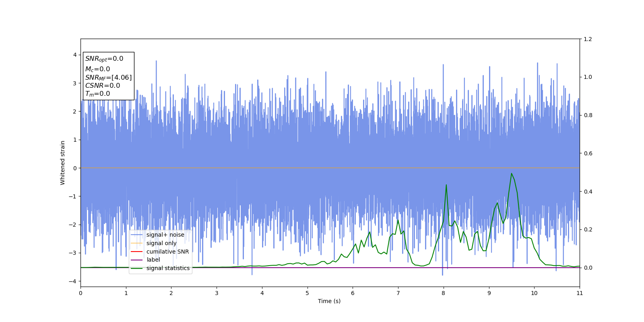Click the right-axis tick label 1.2
Viewport: 644px width, 322px height.
pos(588,39)
